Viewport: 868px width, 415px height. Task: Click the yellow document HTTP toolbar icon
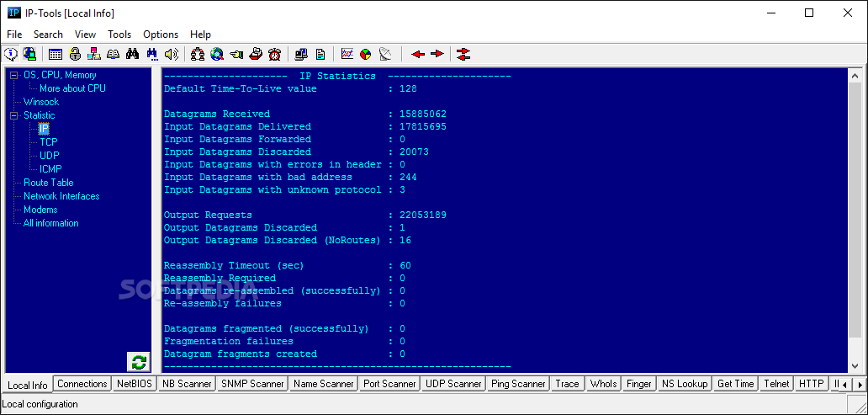pyautogui.click(x=320, y=54)
